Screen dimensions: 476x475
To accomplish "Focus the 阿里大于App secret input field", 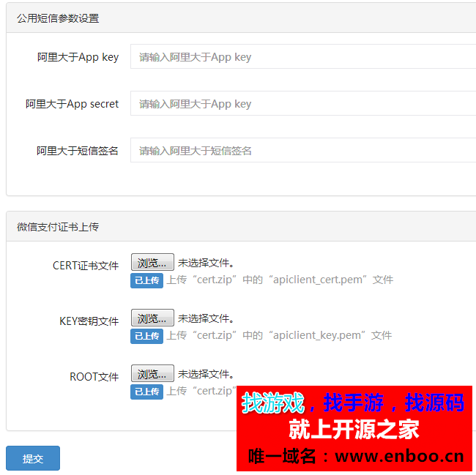I will click(303, 103).
